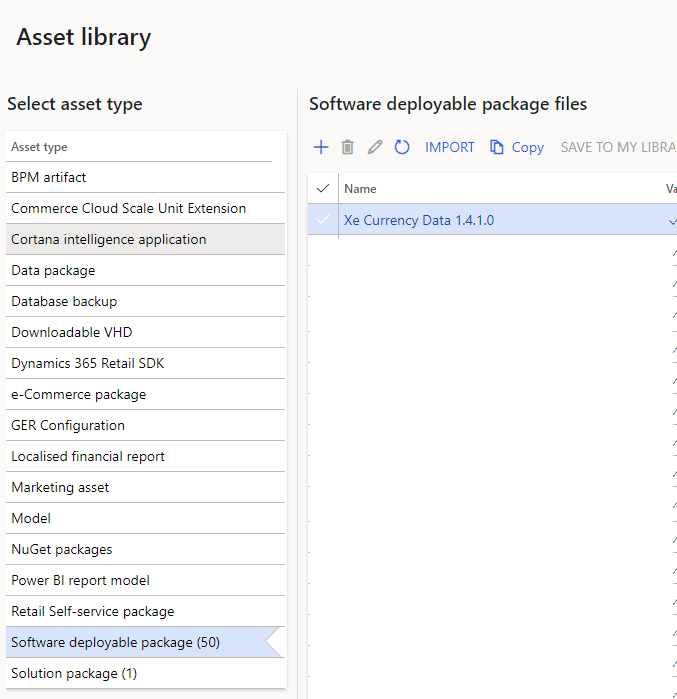Choose Cortana intelligence application asset type
The height and width of the screenshot is (699, 677).
pos(109,239)
